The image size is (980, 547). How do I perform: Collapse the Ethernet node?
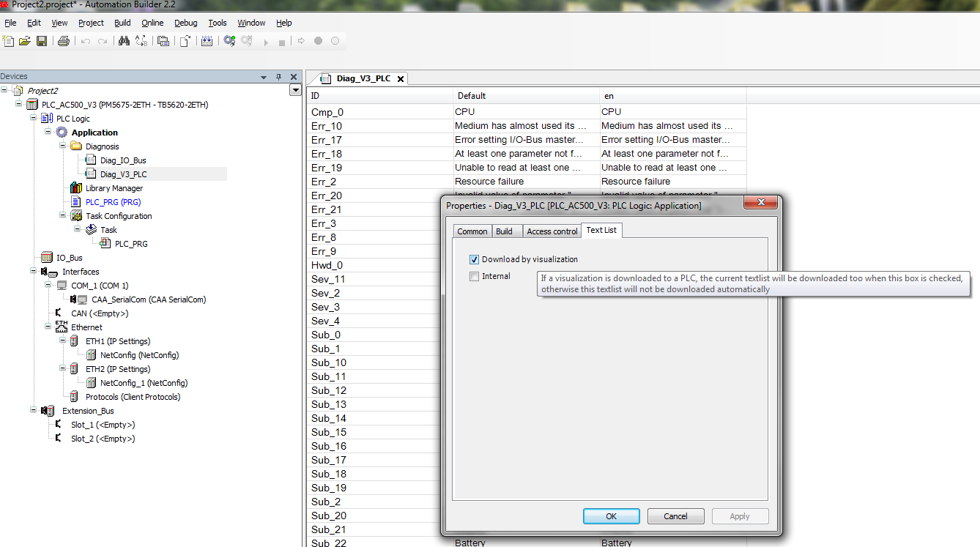pyautogui.click(x=47, y=327)
